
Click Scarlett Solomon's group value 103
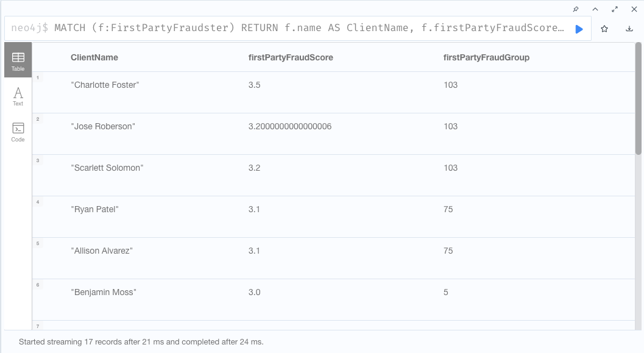click(450, 168)
